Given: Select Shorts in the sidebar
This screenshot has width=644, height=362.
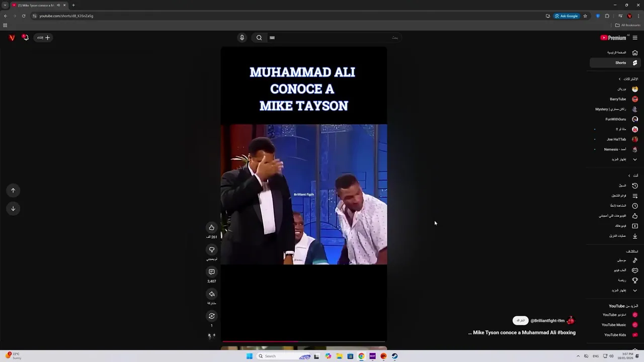Looking at the screenshot, I should click(x=615, y=63).
